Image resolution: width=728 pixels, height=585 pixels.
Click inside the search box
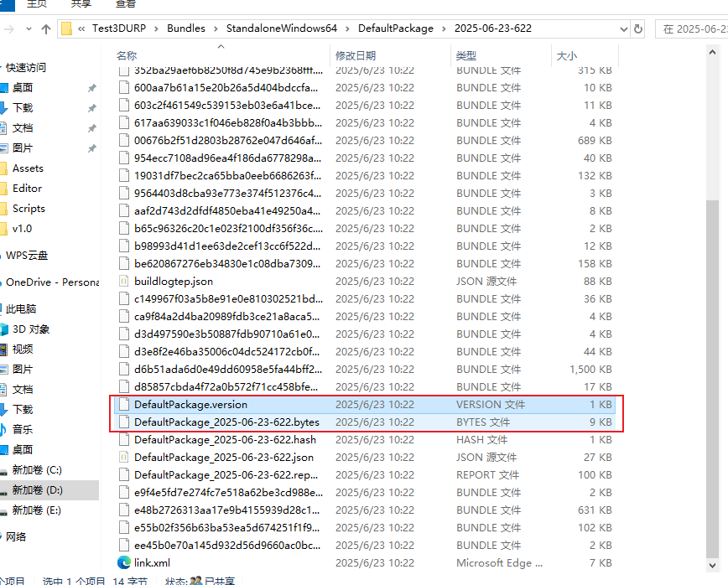point(692,28)
